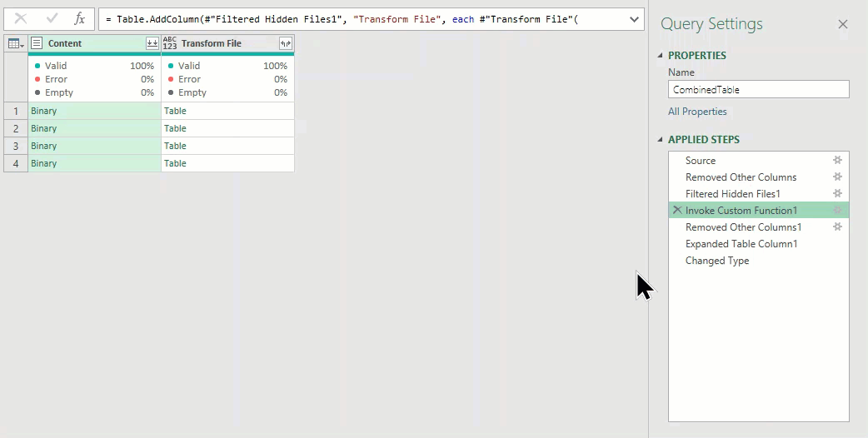Open gear for Filtered Hidden Files1 step

tap(837, 193)
